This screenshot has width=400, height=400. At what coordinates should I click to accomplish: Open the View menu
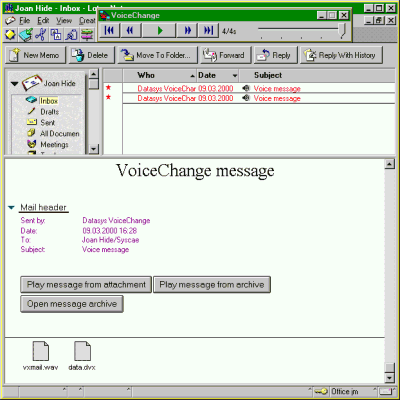pos(64,21)
